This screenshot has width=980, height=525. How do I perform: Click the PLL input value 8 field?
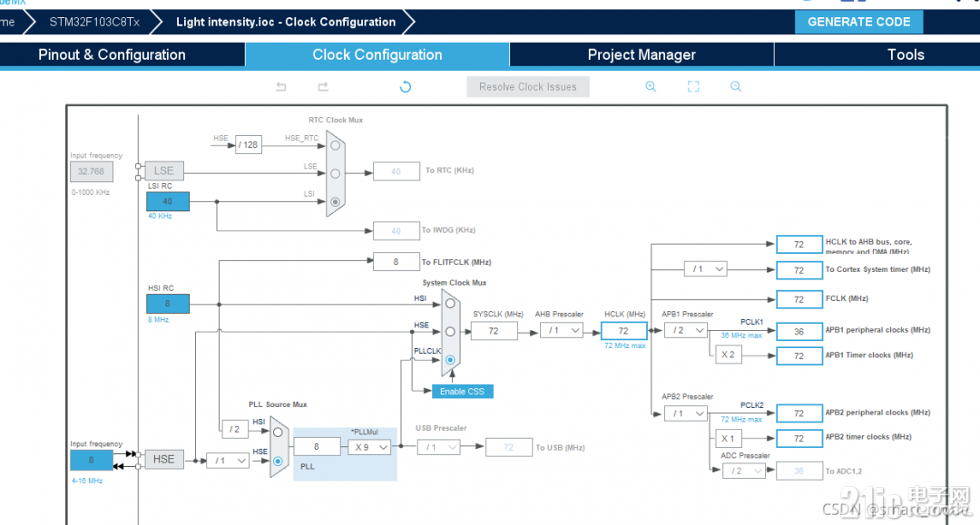click(317, 446)
